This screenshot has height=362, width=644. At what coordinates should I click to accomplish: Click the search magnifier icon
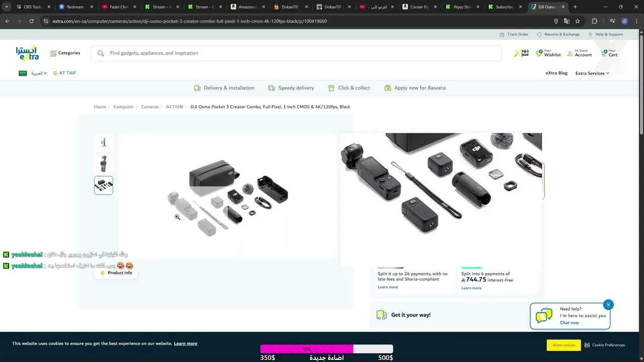point(101,53)
